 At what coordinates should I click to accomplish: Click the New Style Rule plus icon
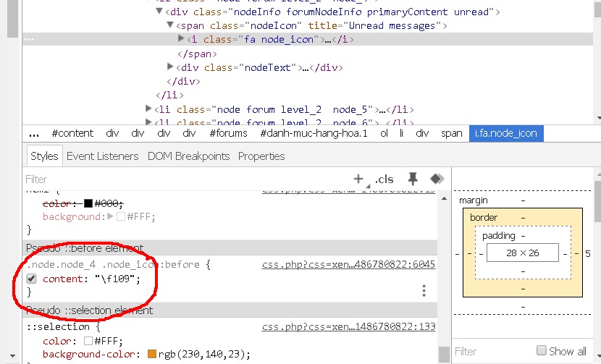(x=358, y=179)
